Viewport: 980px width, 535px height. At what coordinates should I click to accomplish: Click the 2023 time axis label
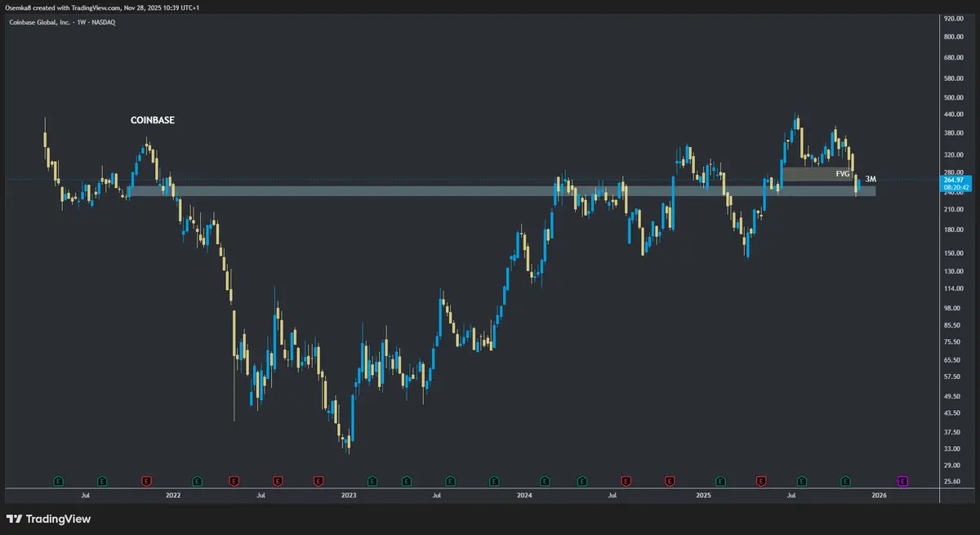tap(349, 495)
